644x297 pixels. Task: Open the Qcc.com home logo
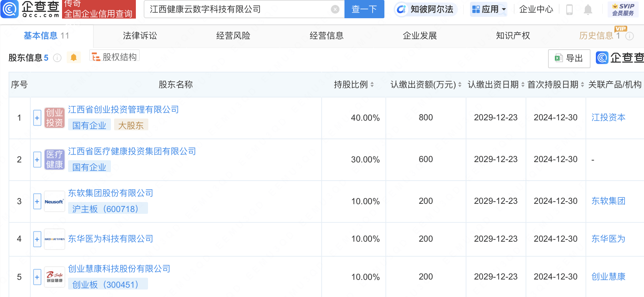click(x=30, y=9)
